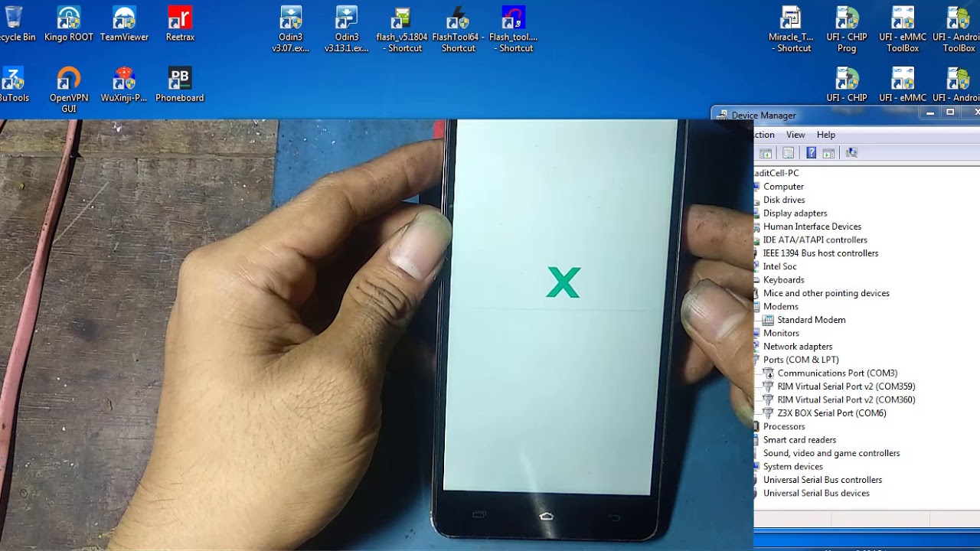Select the Modems category
Image resolution: width=980 pixels, height=551 pixels.
(780, 307)
